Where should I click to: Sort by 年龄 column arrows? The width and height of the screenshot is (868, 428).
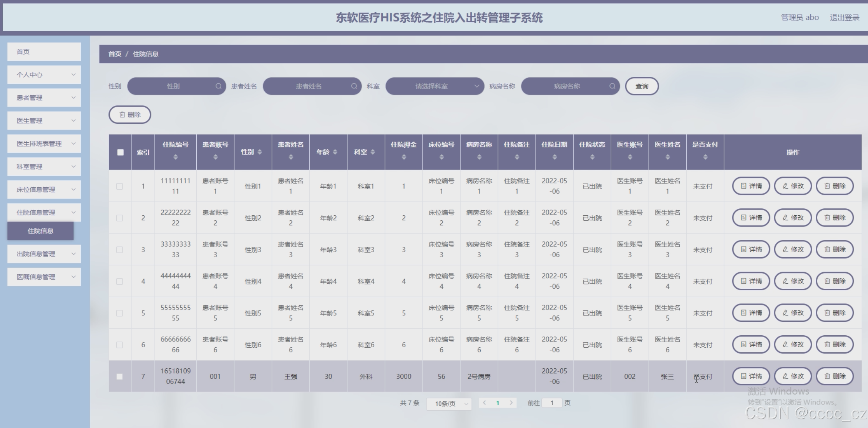point(335,152)
